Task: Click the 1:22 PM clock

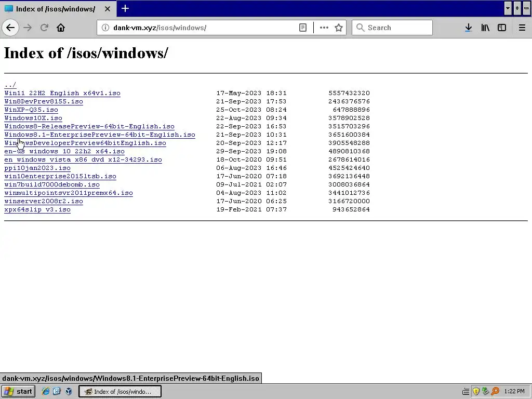Action: pyautogui.click(x=514, y=392)
